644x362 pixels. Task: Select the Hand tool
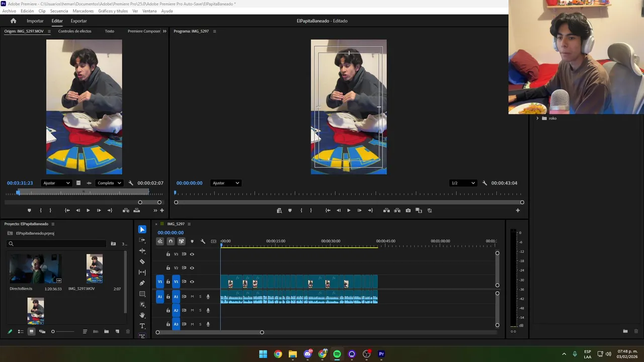pyautogui.click(x=142, y=315)
